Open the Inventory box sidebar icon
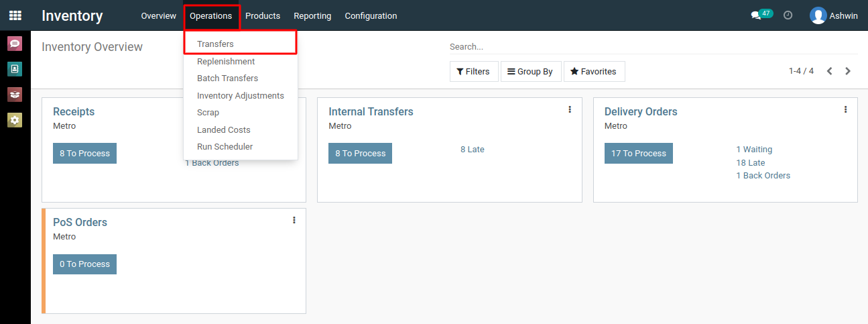 15,95
